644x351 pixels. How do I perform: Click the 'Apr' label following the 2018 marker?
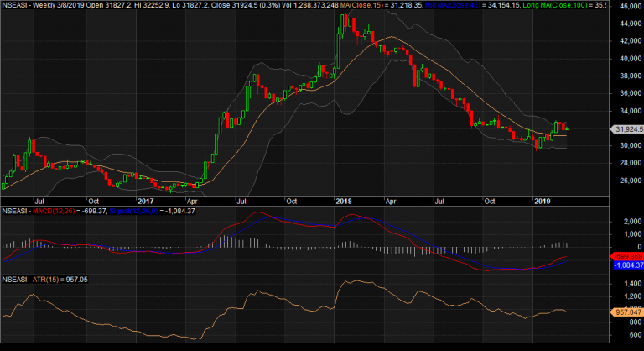point(391,202)
